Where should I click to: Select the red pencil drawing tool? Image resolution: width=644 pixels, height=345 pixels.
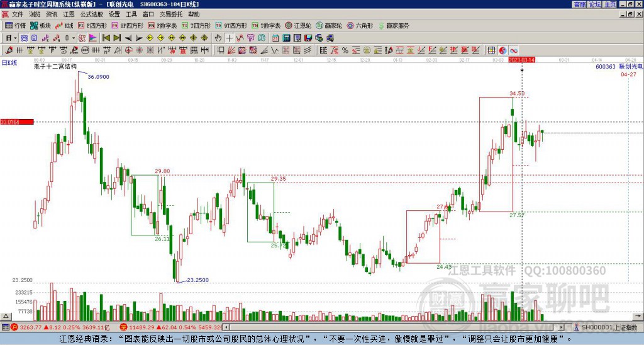[x=8, y=50]
